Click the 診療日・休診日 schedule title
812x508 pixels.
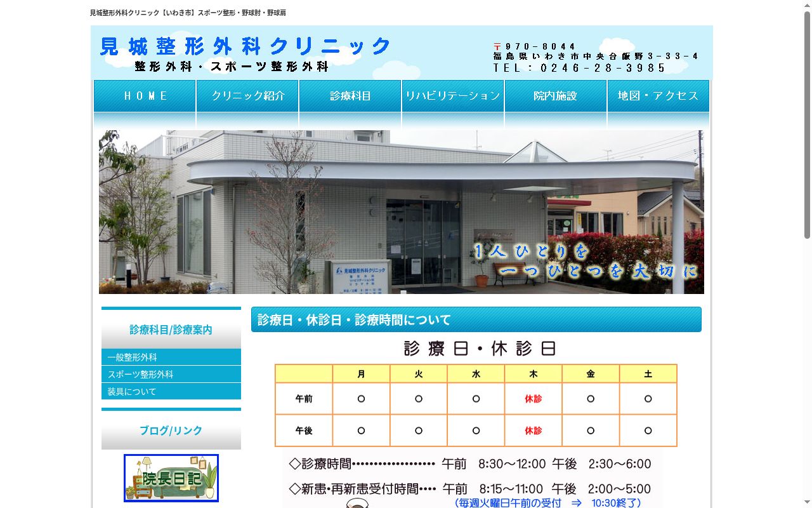[x=480, y=349]
